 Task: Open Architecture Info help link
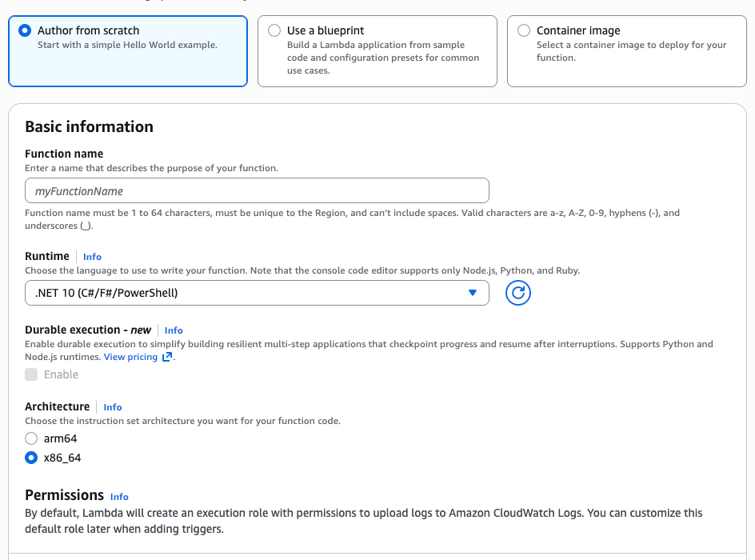click(113, 407)
